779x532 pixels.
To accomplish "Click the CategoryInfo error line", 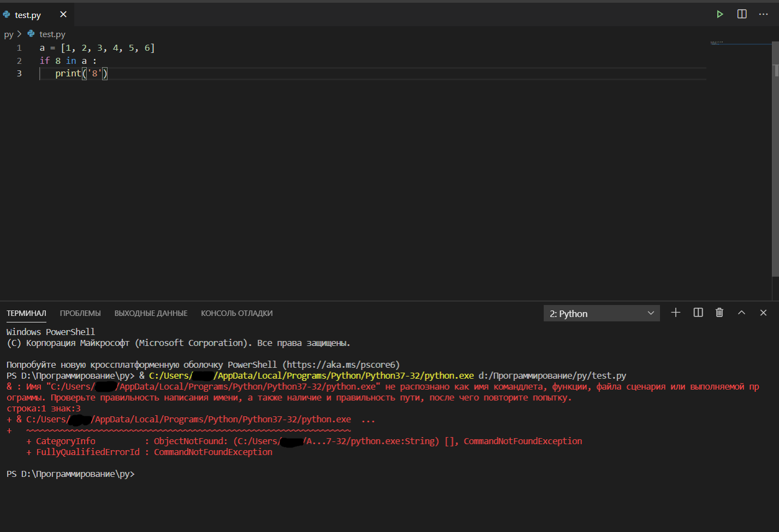I will pos(304,441).
